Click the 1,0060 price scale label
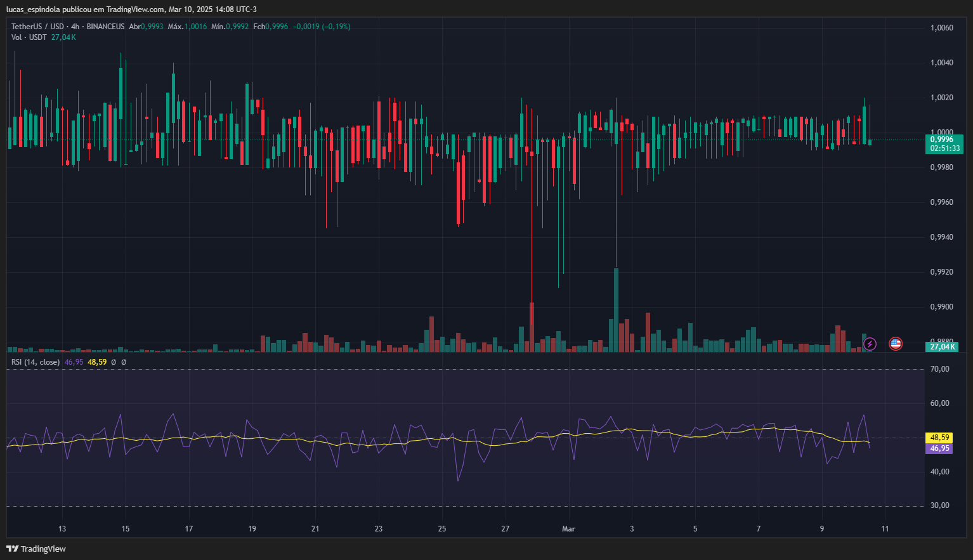The width and height of the screenshot is (973, 560). 941,28
